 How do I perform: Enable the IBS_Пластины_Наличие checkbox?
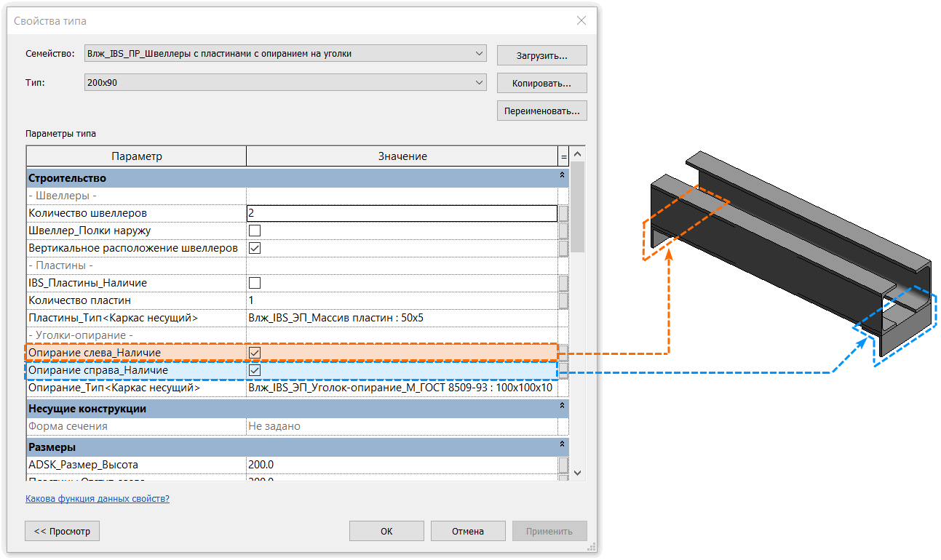click(x=255, y=283)
